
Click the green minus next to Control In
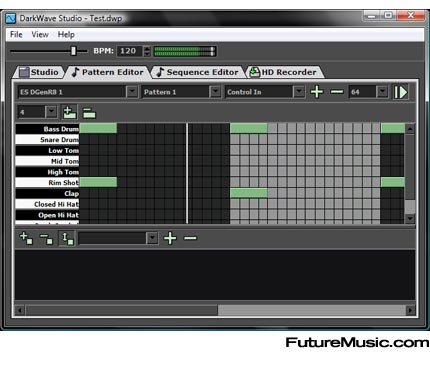click(337, 91)
